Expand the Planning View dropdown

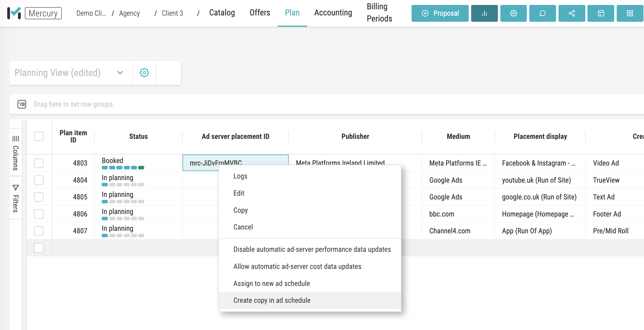coord(120,73)
